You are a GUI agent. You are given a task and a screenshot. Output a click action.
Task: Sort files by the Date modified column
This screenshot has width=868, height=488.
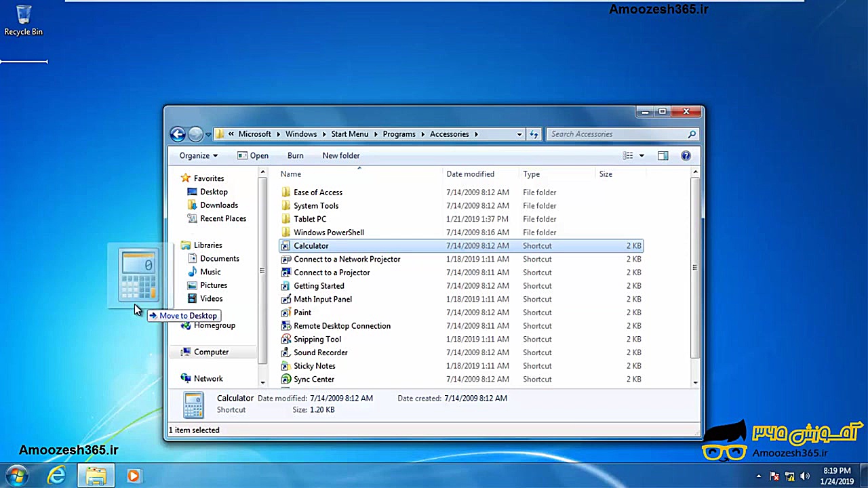[x=470, y=174]
